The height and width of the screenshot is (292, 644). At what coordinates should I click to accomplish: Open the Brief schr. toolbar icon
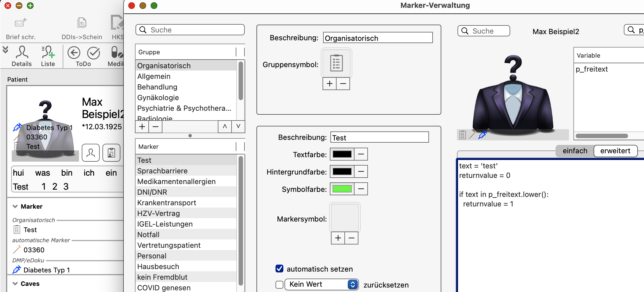[x=20, y=23]
